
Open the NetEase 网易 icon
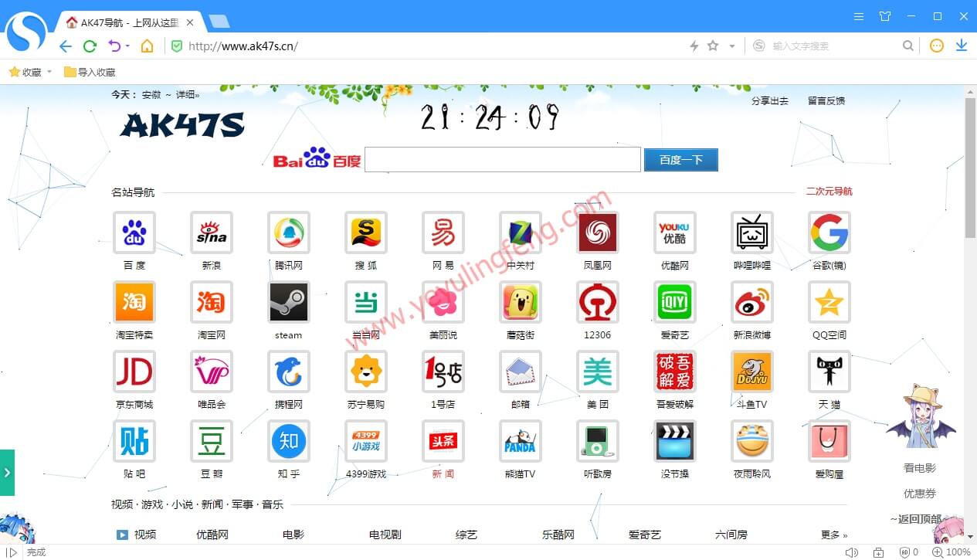(443, 232)
